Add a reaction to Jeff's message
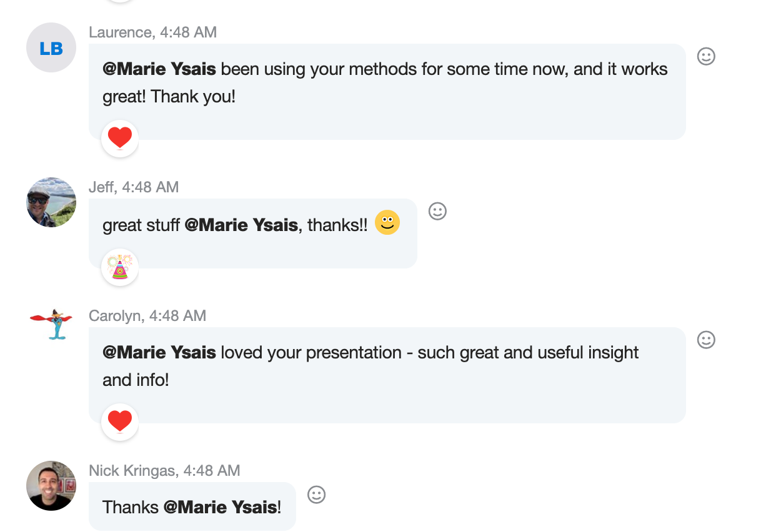 (437, 212)
